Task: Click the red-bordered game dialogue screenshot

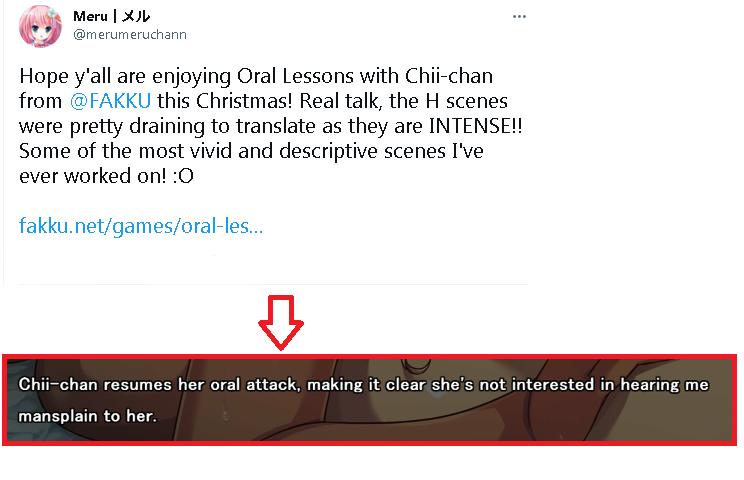Action: (371, 400)
